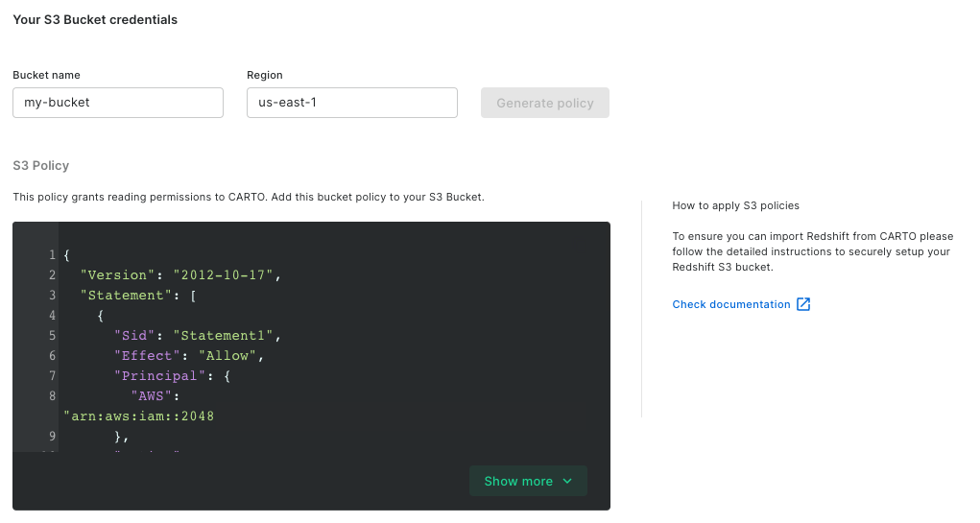This screenshot has width=980, height=523.
Task: Focus the Region input with us-east-1
Action: pos(351,103)
